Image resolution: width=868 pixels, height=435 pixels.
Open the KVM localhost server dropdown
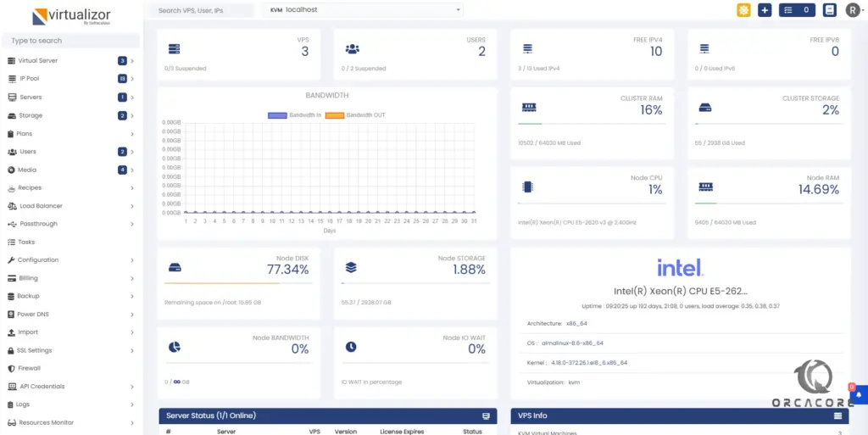pyautogui.click(x=363, y=10)
